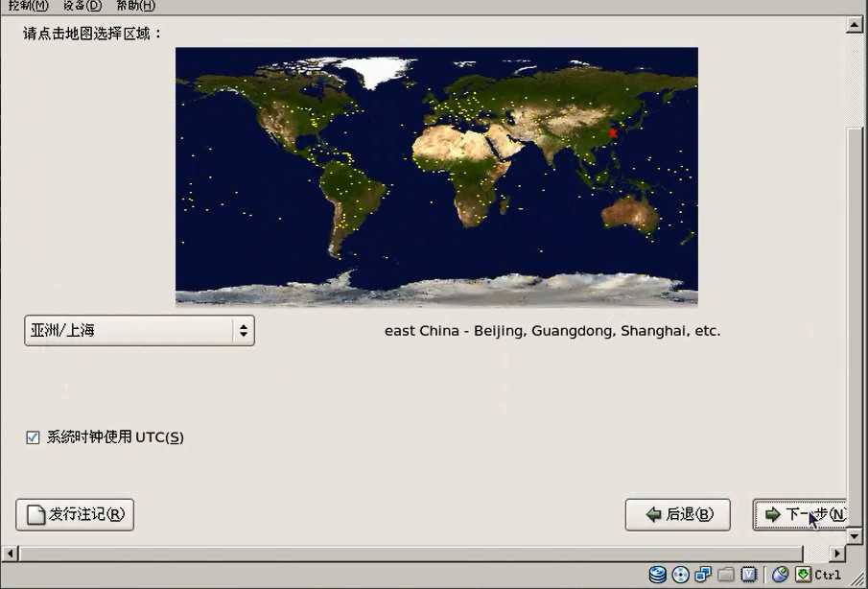Open the 控制(M) menu
This screenshot has height=589, width=868.
[x=28, y=6]
